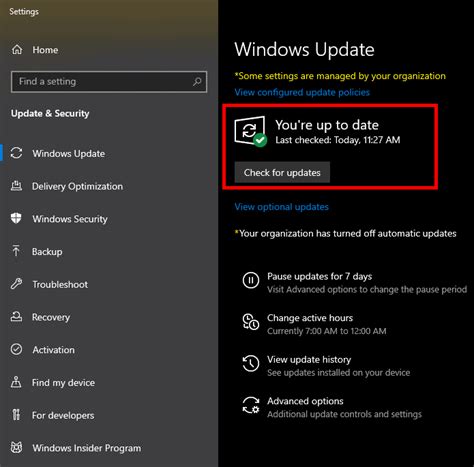Click the gear sync icon for Advanced options

point(251,405)
